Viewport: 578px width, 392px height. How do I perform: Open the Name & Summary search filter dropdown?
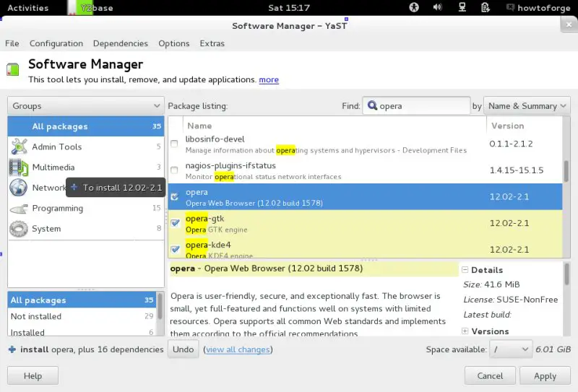click(527, 105)
